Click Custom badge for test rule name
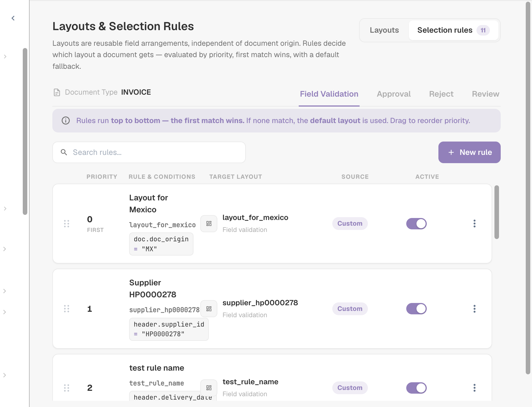This screenshot has width=532, height=407. [x=350, y=388]
